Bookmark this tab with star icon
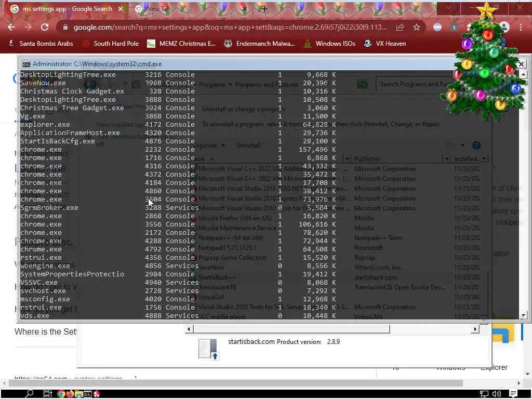Image resolution: width=532 pixels, height=399 pixels. tap(417, 27)
